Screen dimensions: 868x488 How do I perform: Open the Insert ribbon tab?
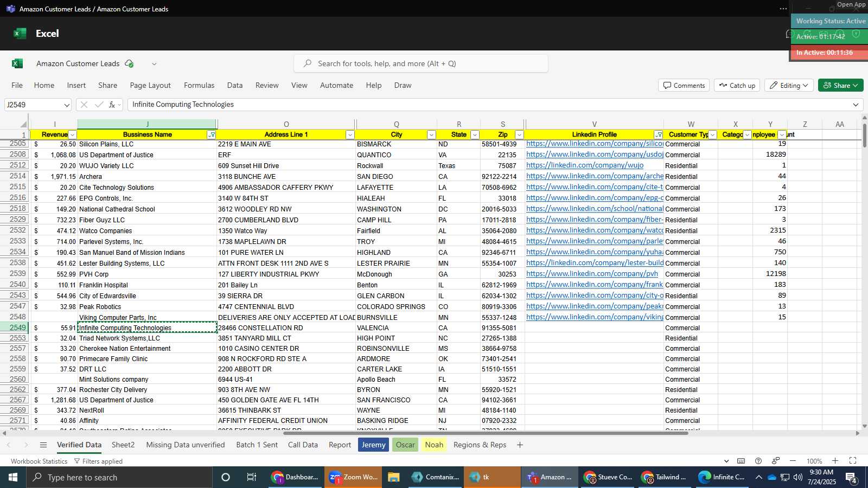[76, 86]
